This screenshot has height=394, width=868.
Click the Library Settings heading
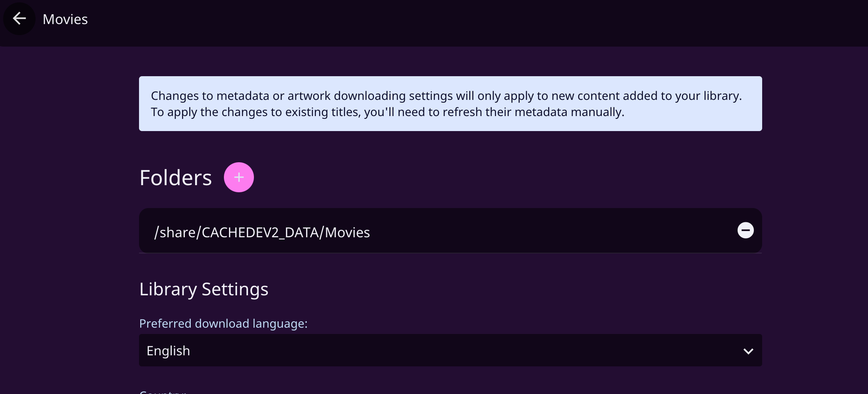click(204, 289)
